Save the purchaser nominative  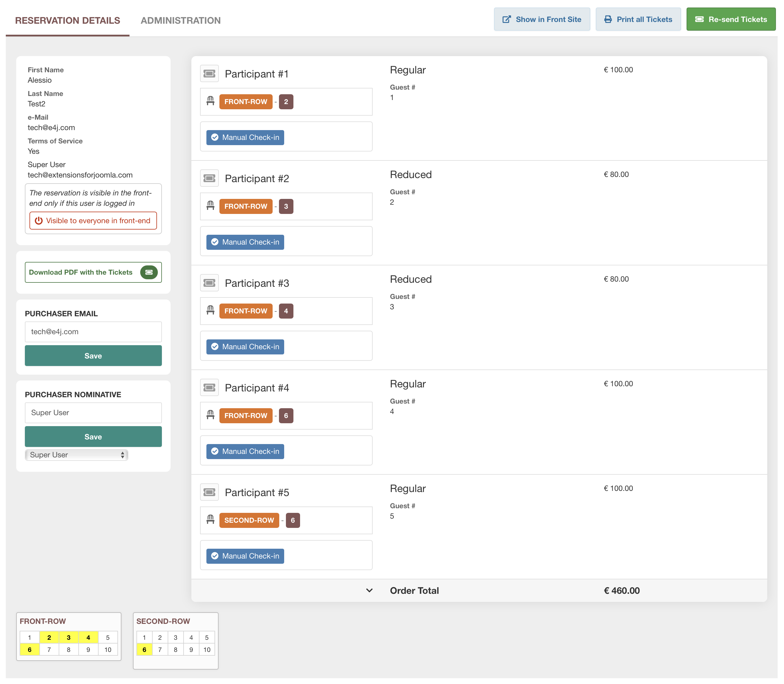[x=93, y=437]
